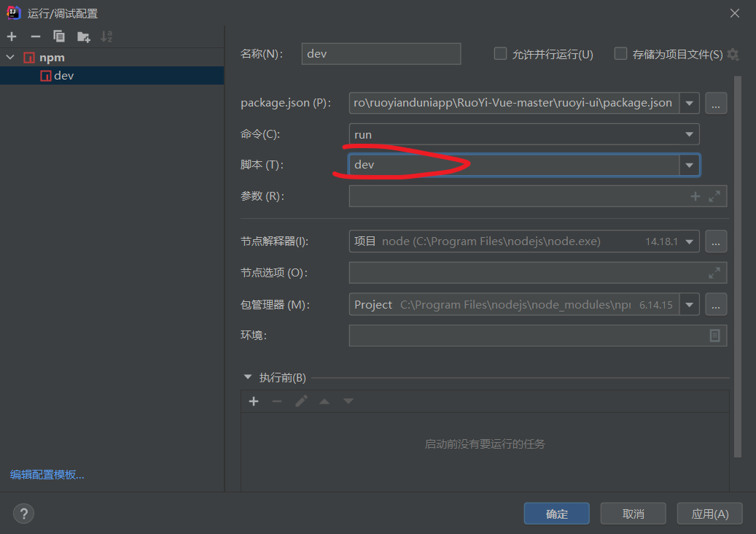Edit before-launch task pencil icon

(x=301, y=401)
